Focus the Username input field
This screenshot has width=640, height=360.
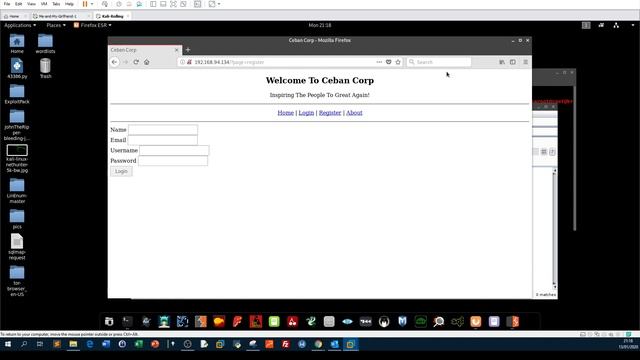[174, 151]
